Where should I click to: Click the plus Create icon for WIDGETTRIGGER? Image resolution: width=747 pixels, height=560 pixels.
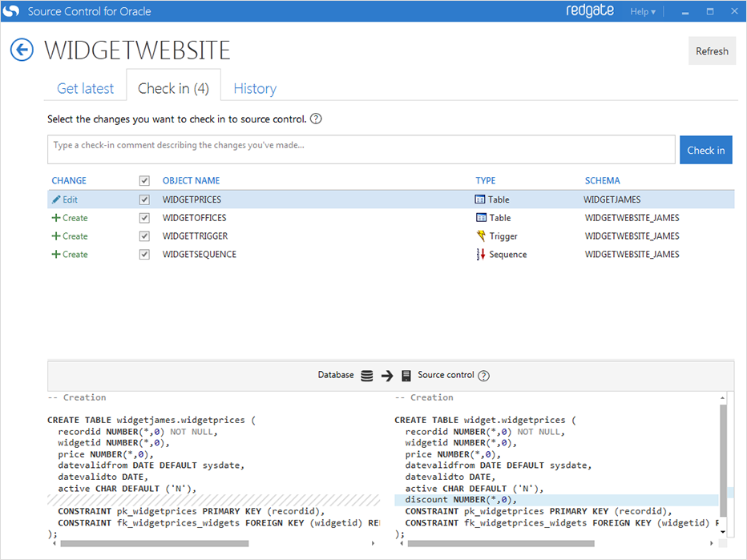click(x=56, y=236)
